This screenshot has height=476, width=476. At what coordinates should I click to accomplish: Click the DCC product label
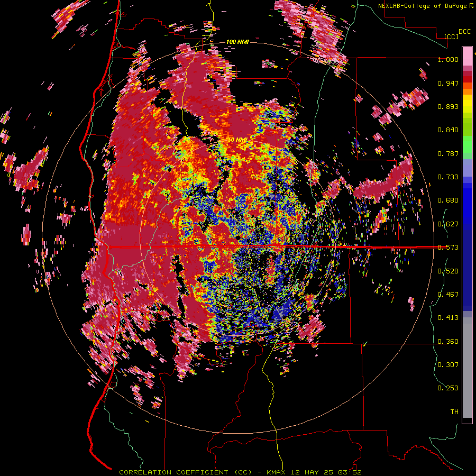[x=464, y=32]
